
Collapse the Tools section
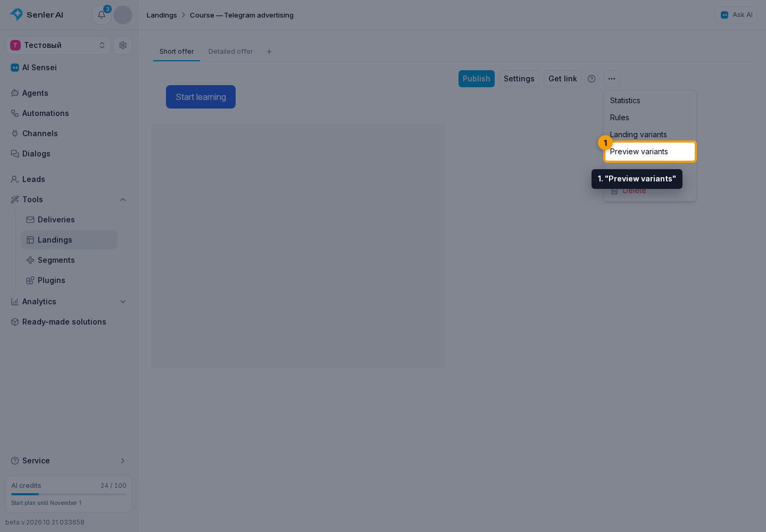pos(123,199)
